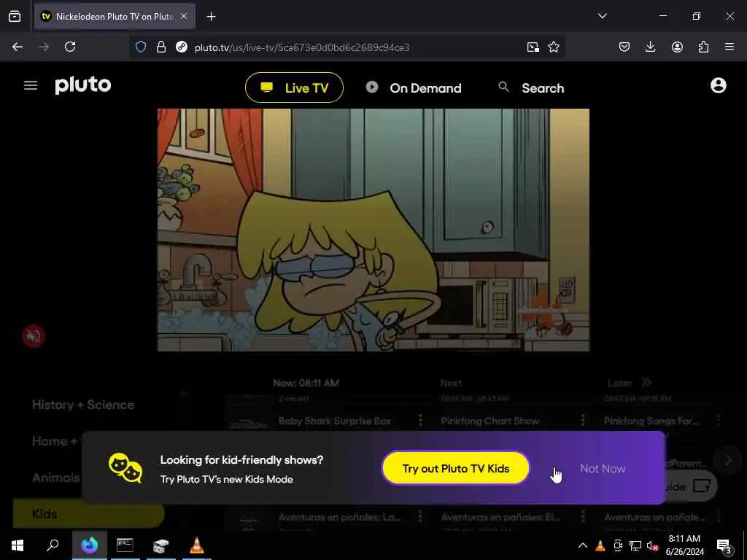Open Search in Pluto TV
Viewport: 747px width, 560px height.
[x=531, y=87]
